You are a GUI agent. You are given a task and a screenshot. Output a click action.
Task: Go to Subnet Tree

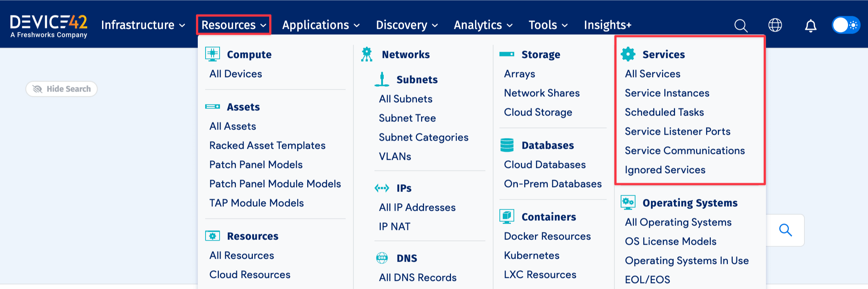coord(407,118)
